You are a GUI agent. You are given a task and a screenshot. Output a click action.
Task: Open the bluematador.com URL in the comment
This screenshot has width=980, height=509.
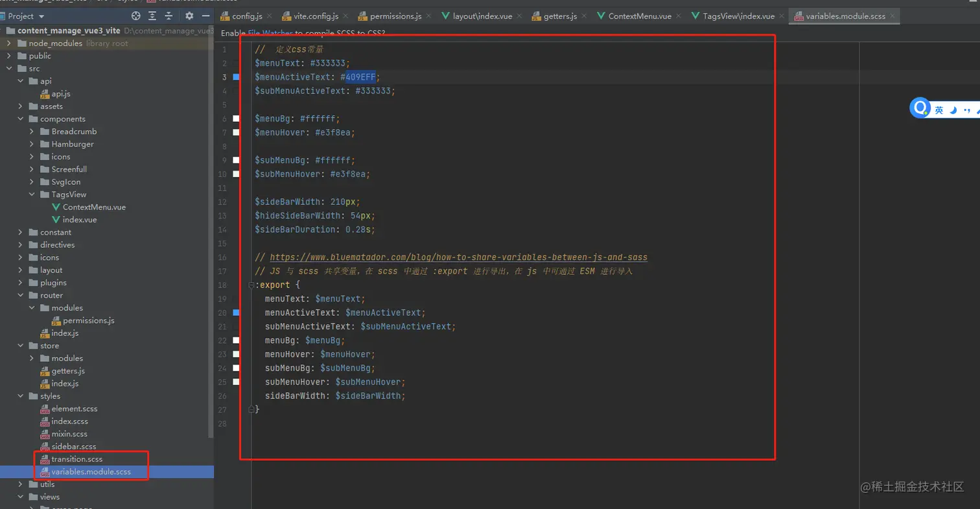[458, 257]
